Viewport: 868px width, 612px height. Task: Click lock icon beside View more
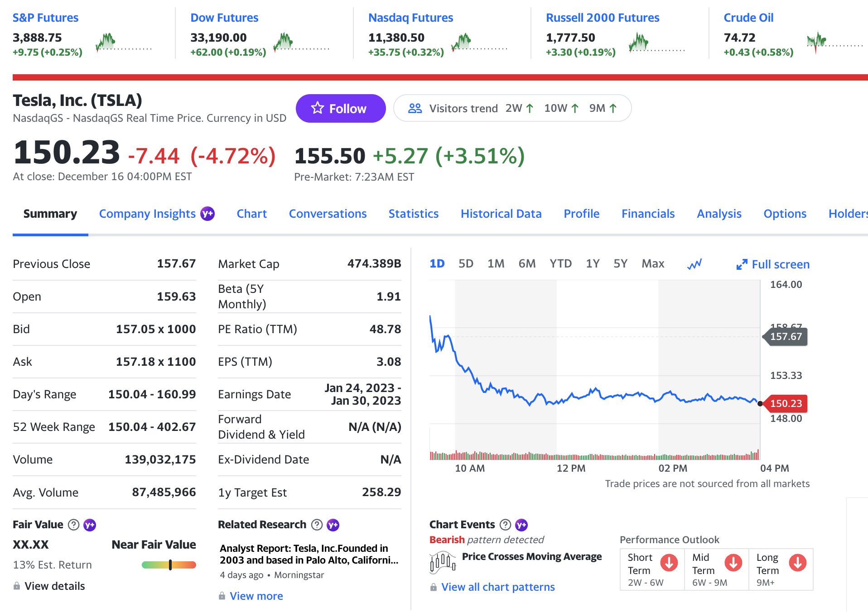click(222, 596)
